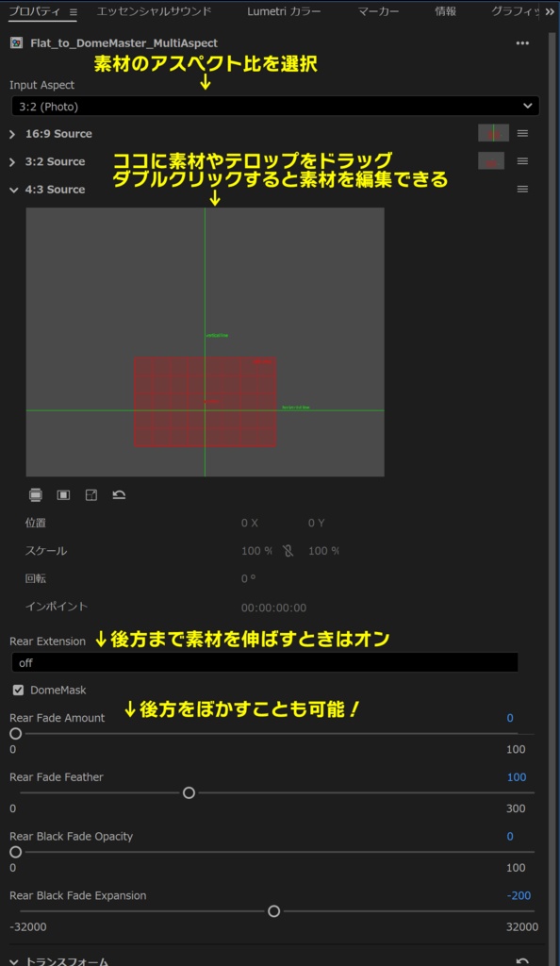
Task: Click the Rear Extension label
Action: tap(47, 641)
